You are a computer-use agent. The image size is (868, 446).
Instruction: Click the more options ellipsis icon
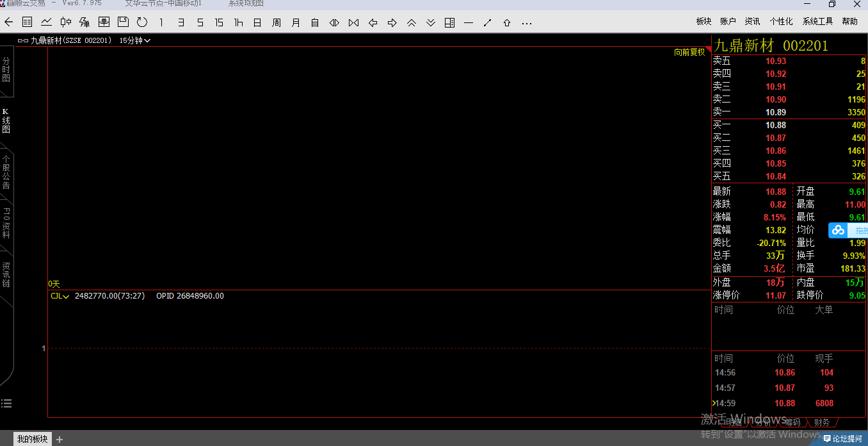[x=526, y=22]
